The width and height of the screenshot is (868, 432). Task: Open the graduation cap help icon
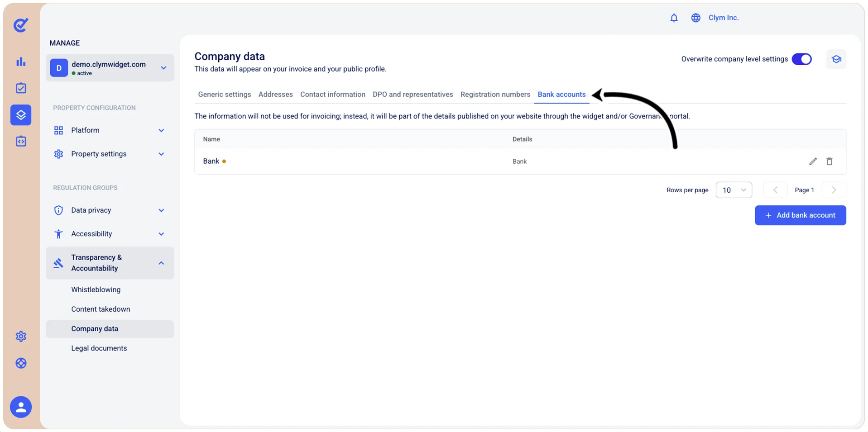point(836,59)
